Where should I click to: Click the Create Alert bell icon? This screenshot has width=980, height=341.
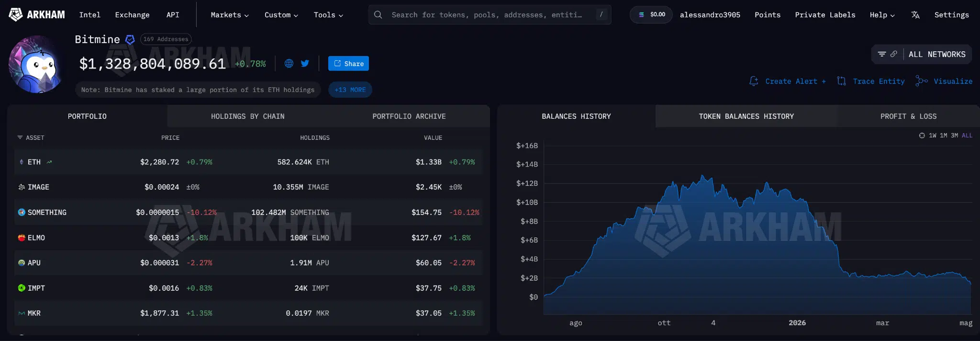click(754, 81)
